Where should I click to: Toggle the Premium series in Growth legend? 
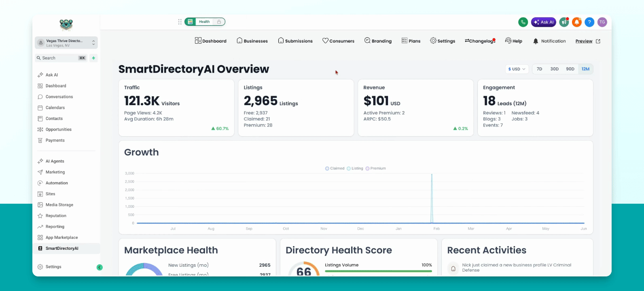(x=375, y=169)
